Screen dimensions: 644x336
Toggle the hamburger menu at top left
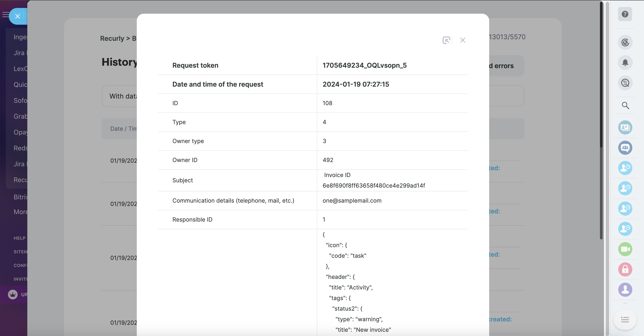click(6, 15)
